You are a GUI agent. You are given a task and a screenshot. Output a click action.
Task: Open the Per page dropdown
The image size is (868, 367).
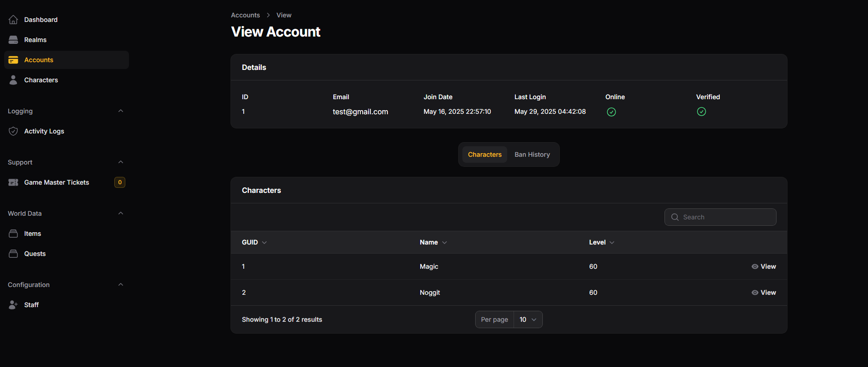tap(528, 319)
